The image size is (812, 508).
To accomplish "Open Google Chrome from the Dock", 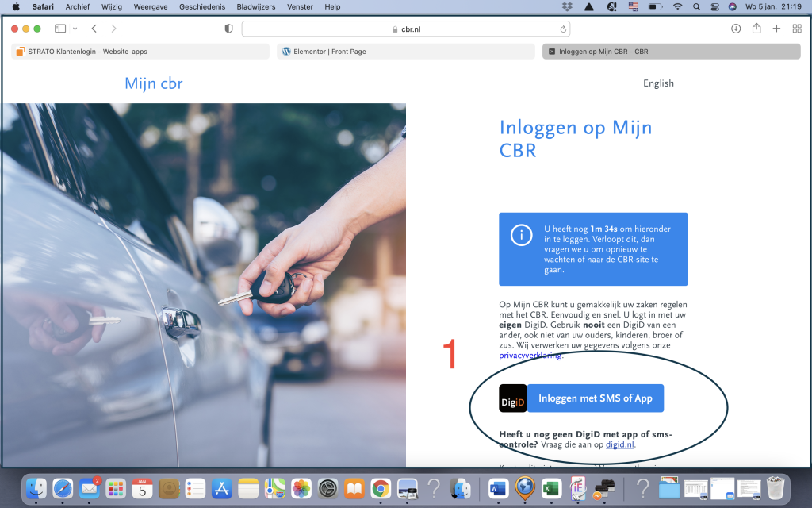I will pos(381,488).
